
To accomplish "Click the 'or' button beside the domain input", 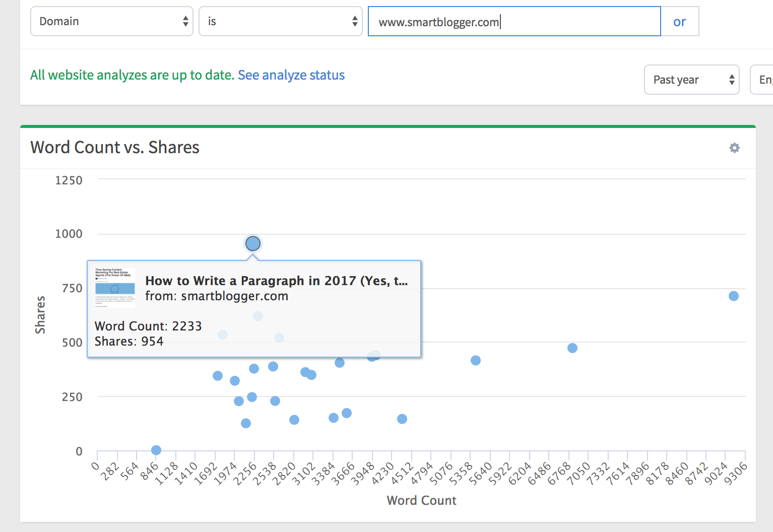I will click(x=680, y=21).
